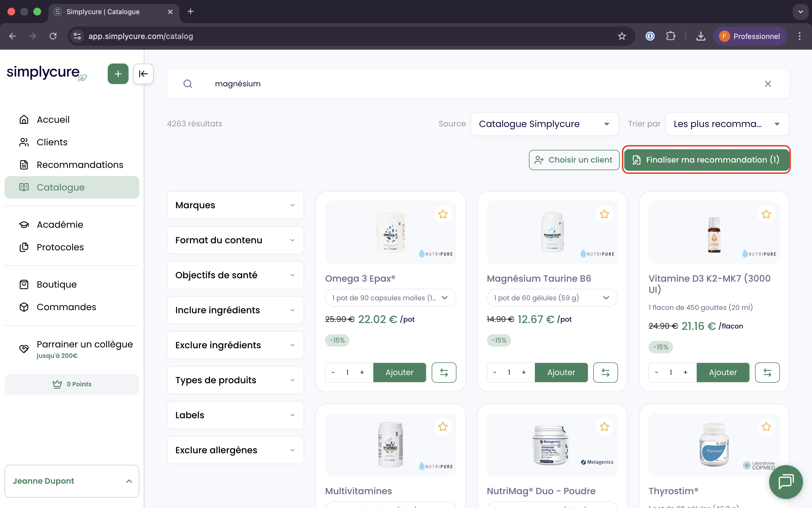Click the green plus button near logo
812x508 pixels.
pos(118,74)
